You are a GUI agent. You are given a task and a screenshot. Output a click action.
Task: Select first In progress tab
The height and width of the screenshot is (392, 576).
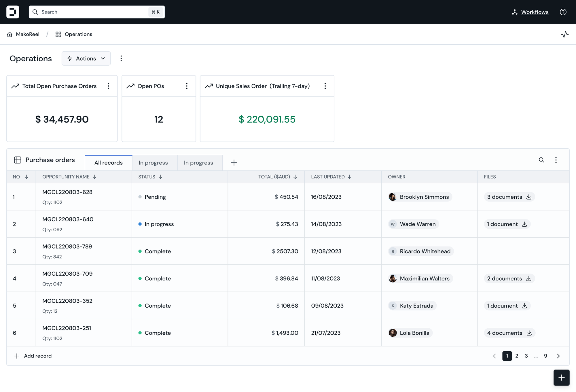[x=153, y=163]
